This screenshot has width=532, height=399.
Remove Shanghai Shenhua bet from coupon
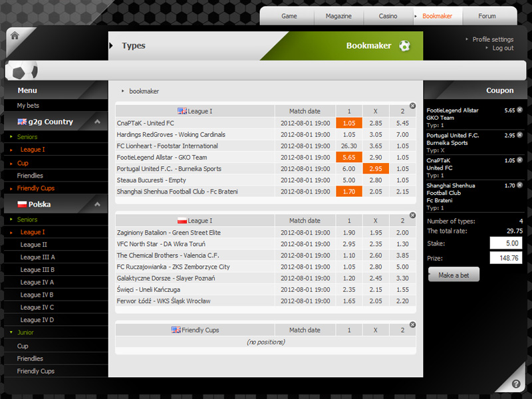(x=519, y=186)
